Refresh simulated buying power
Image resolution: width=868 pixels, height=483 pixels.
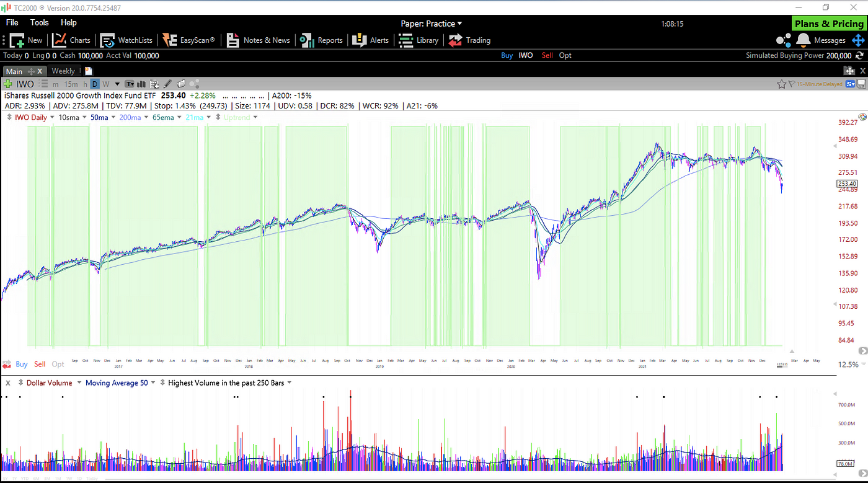pos(859,55)
